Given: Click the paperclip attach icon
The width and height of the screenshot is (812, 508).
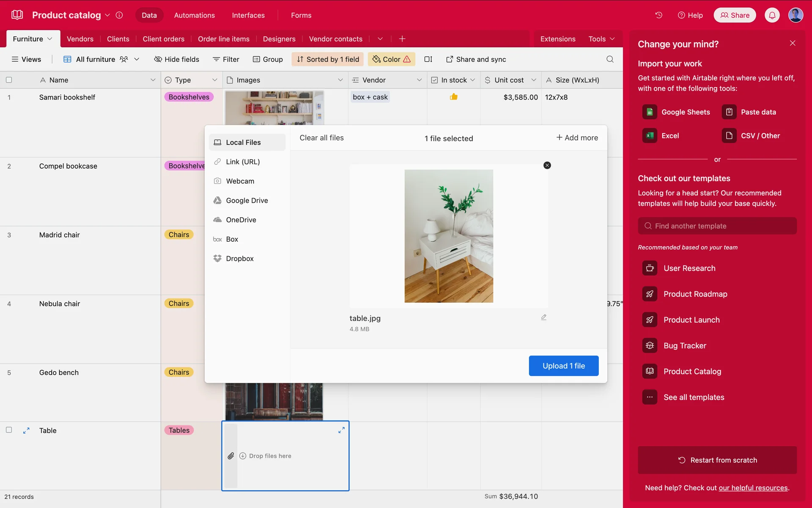Looking at the screenshot, I should [231, 456].
